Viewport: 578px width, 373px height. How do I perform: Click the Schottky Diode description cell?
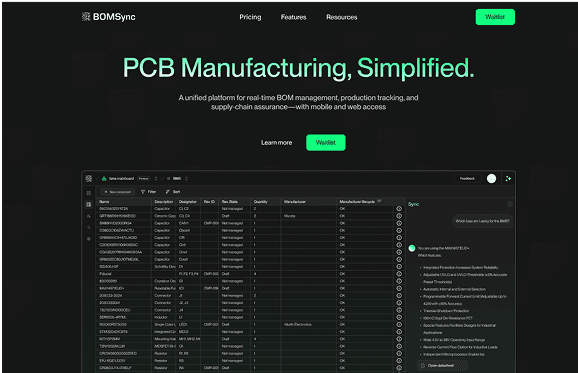click(x=164, y=266)
